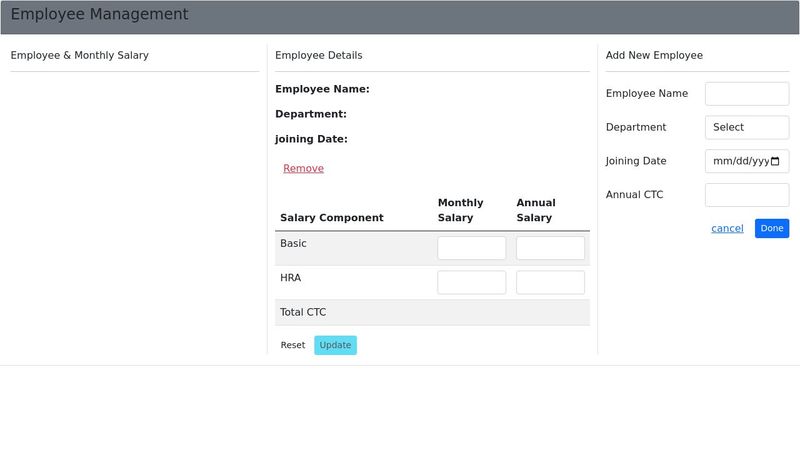Click the Salary Component column header
Image resolution: width=800 pixels, height=450 pixels.
[x=331, y=218]
